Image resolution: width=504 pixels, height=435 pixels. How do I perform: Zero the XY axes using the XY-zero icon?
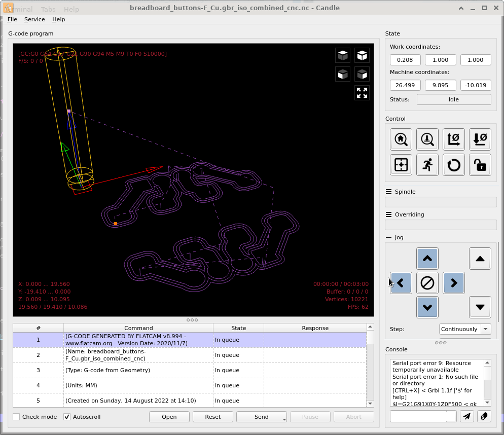(x=454, y=139)
